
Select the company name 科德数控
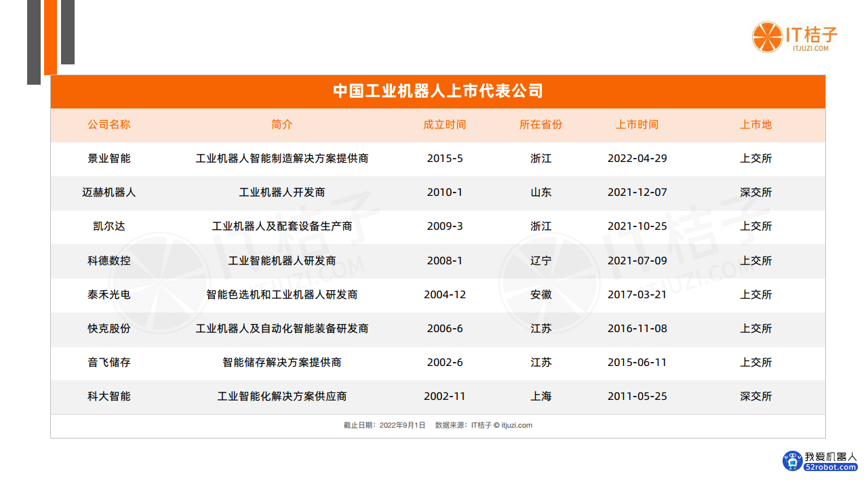point(108,261)
